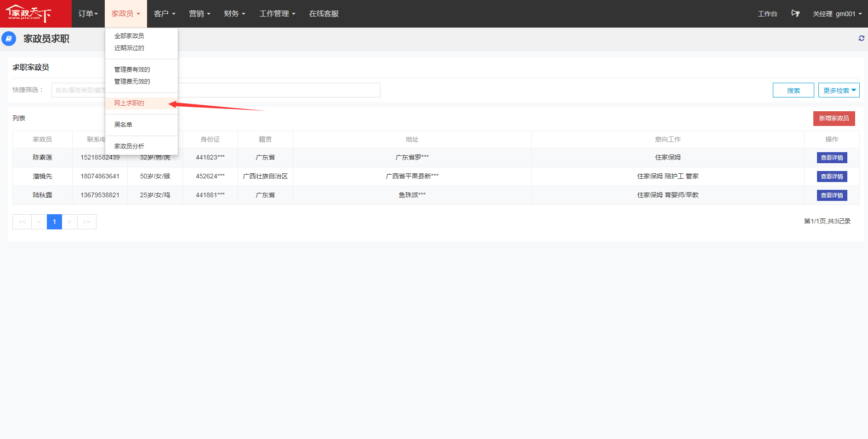Select 网上求职的 menu item

[141, 103]
